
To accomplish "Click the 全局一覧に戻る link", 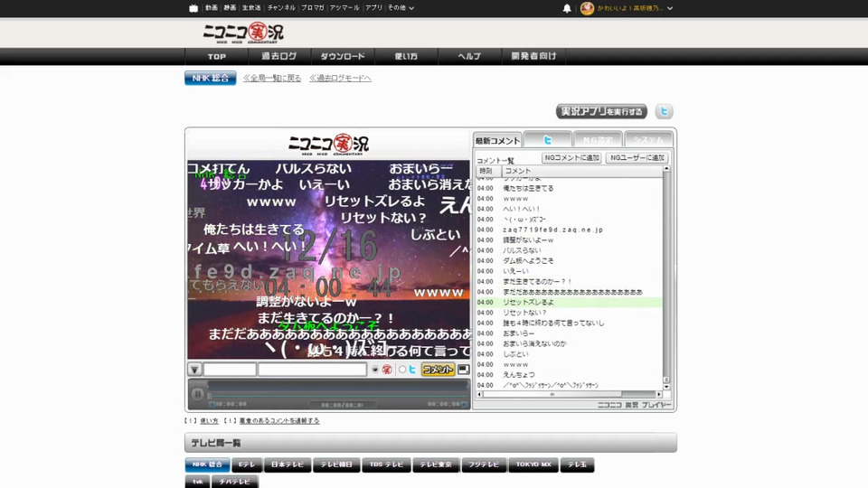I will pyautogui.click(x=272, y=79).
